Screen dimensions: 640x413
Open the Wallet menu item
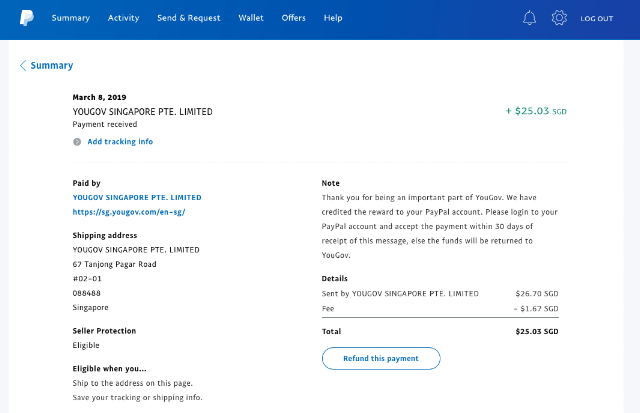(251, 18)
